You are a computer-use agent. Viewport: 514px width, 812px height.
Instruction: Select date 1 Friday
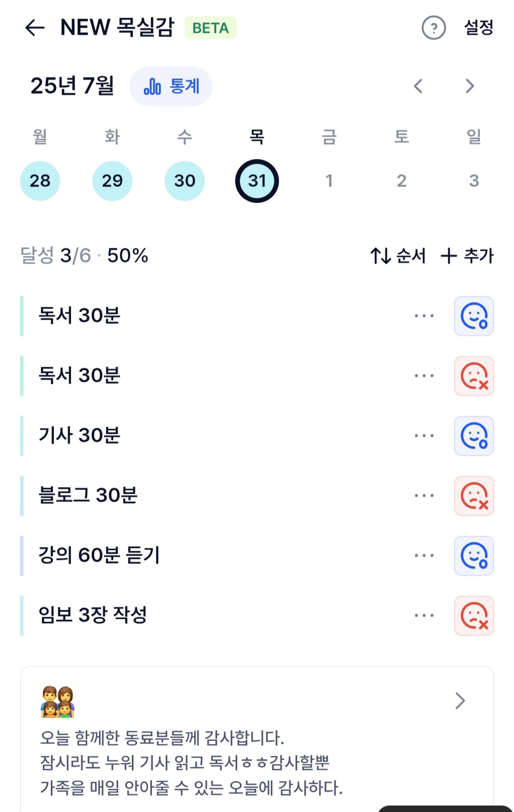point(329,181)
